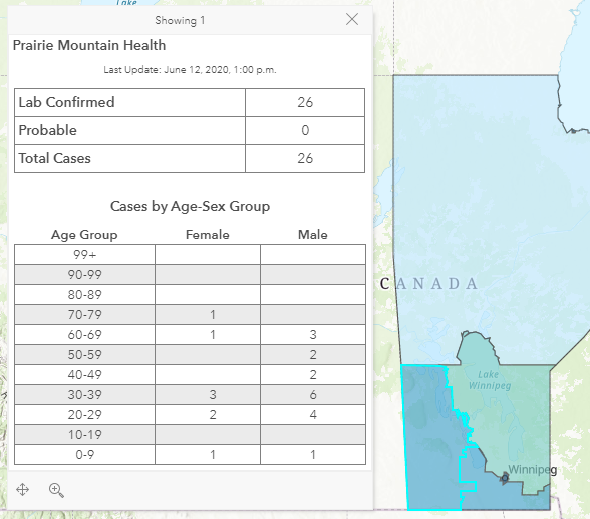Image resolution: width=590 pixels, height=519 pixels.
Task: Click the 'Winnipeg' city label on map
Action: [532, 470]
